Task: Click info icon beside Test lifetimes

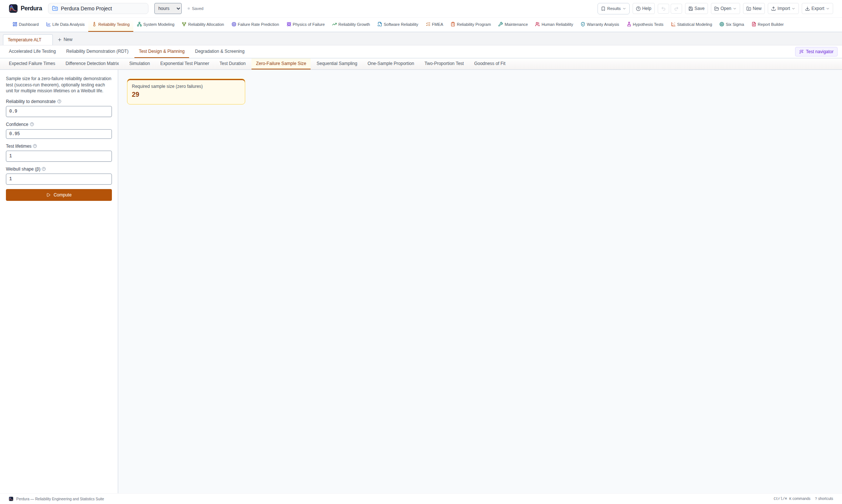Action: (x=35, y=146)
